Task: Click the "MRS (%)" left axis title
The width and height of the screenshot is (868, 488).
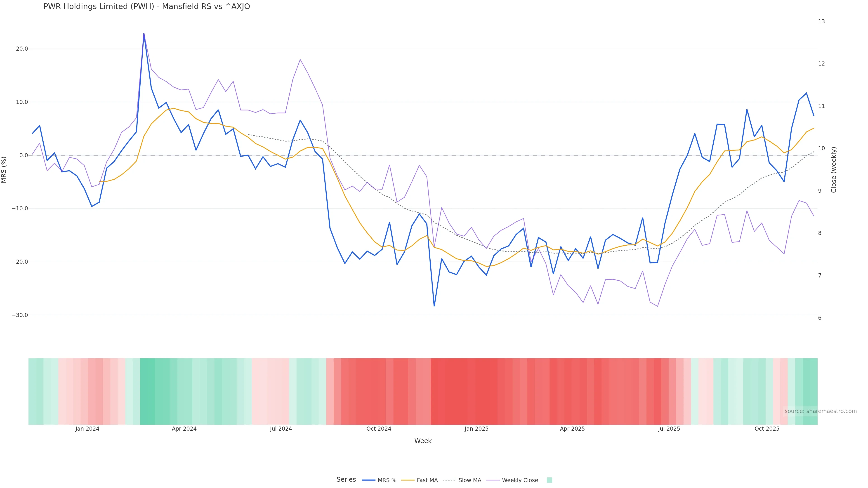Action: tap(4, 170)
